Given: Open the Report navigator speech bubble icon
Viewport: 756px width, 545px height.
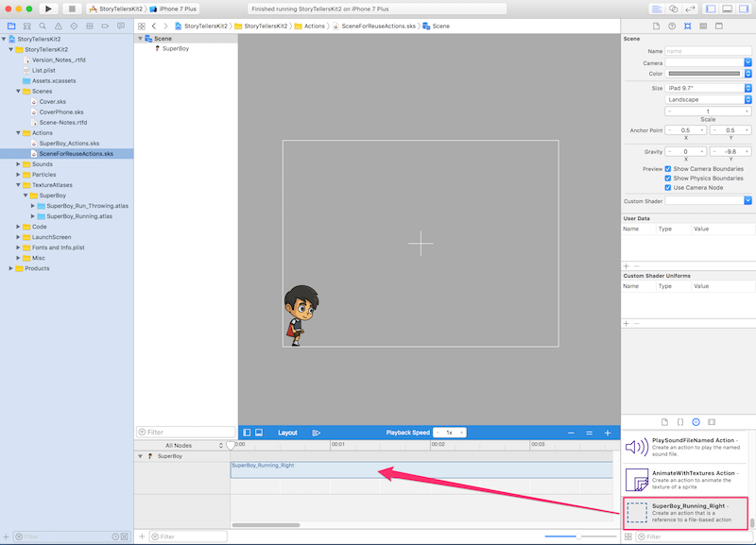Looking at the screenshot, I should tap(121, 26).
